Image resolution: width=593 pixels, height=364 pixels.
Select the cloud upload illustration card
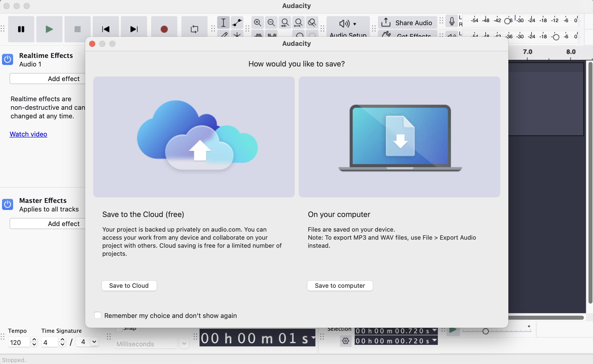194,137
